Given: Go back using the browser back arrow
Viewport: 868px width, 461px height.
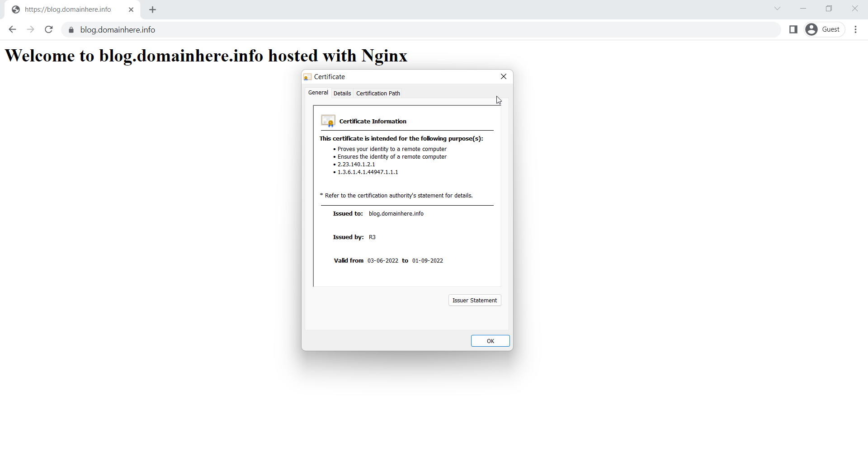Looking at the screenshot, I should coord(12,29).
